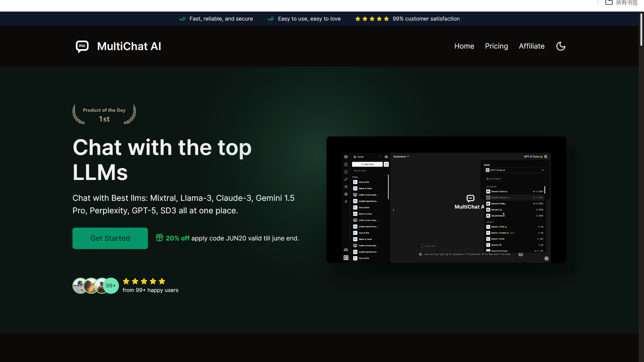This screenshot has width=644, height=362.
Task: Click the MultiChat AI logo icon in header
Action: tap(82, 46)
